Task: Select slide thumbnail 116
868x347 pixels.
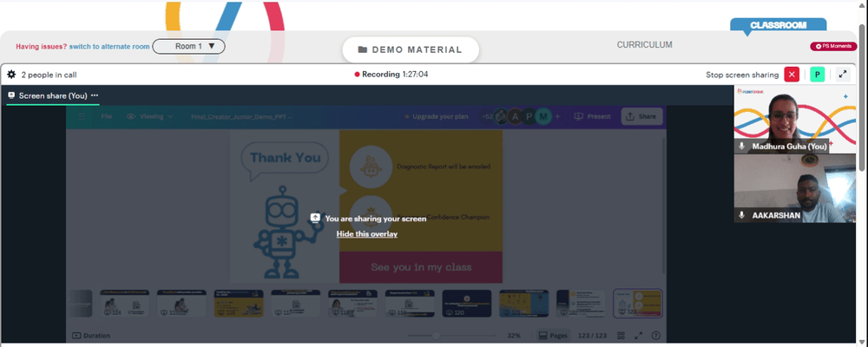Action: point(239,304)
